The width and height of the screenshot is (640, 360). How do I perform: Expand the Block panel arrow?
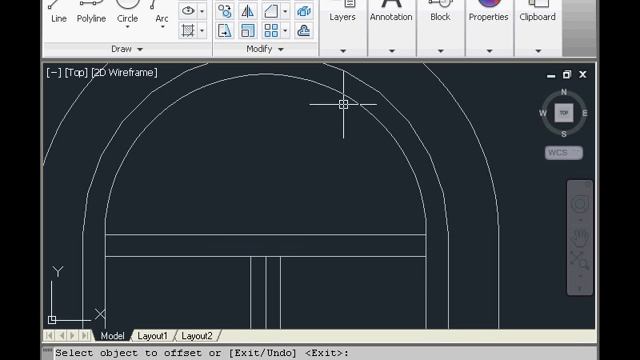tap(440, 51)
